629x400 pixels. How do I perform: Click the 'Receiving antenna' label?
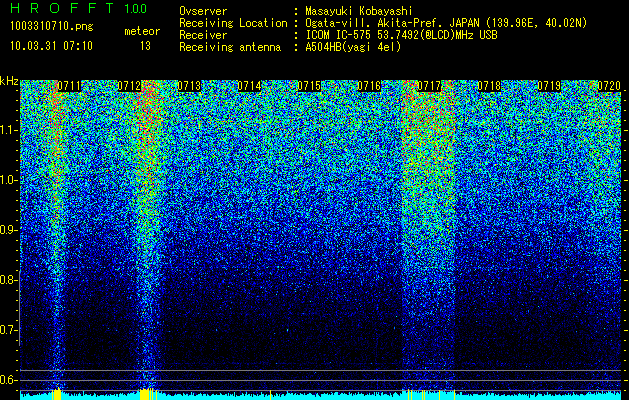point(230,47)
